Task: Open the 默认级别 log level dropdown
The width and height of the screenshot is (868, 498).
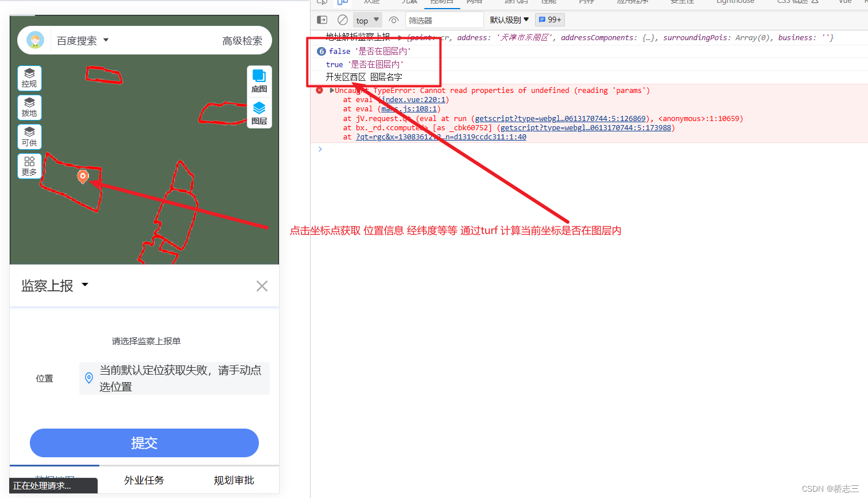Action: pos(509,20)
